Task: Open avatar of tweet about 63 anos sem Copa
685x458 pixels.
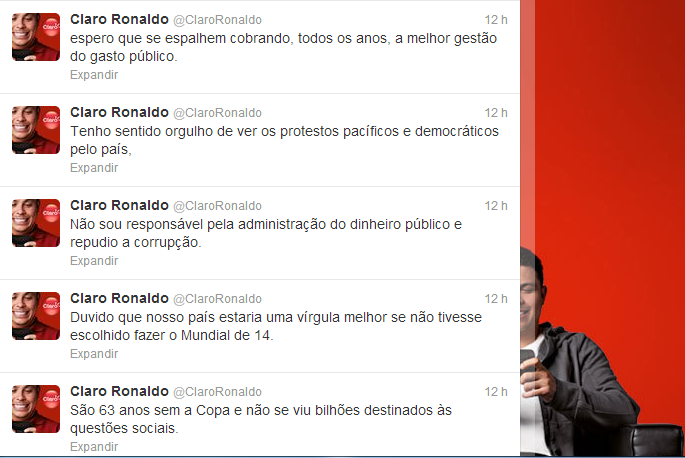Action: tap(36, 409)
